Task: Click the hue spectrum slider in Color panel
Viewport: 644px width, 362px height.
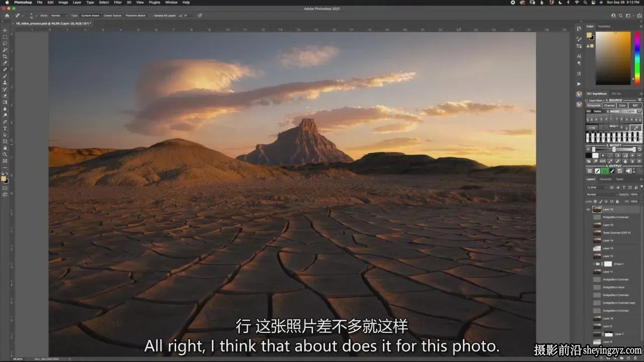Action: pos(636,58)
